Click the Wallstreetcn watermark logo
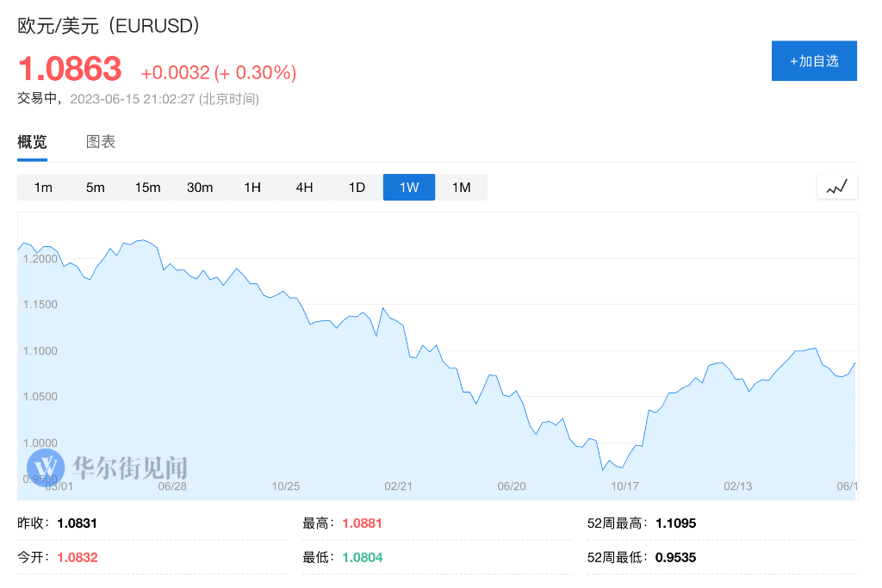Image resolution: width=882 pixels, height=588 pixels. point(107,467)
